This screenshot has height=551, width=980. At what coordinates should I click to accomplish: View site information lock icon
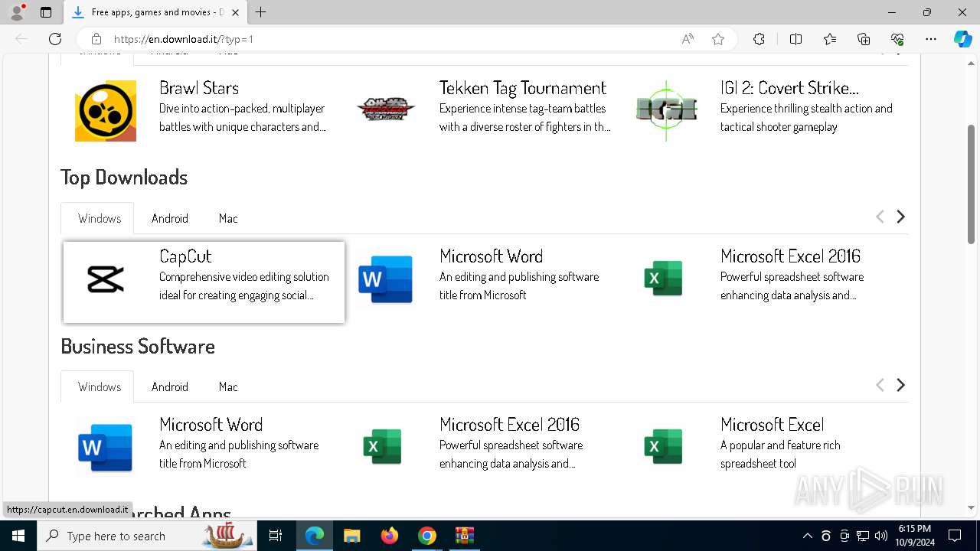(x=96, y=39)
